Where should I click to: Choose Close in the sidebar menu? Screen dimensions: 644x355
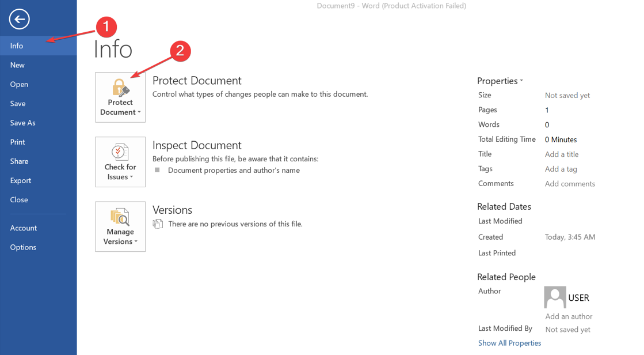coord(38,200)
